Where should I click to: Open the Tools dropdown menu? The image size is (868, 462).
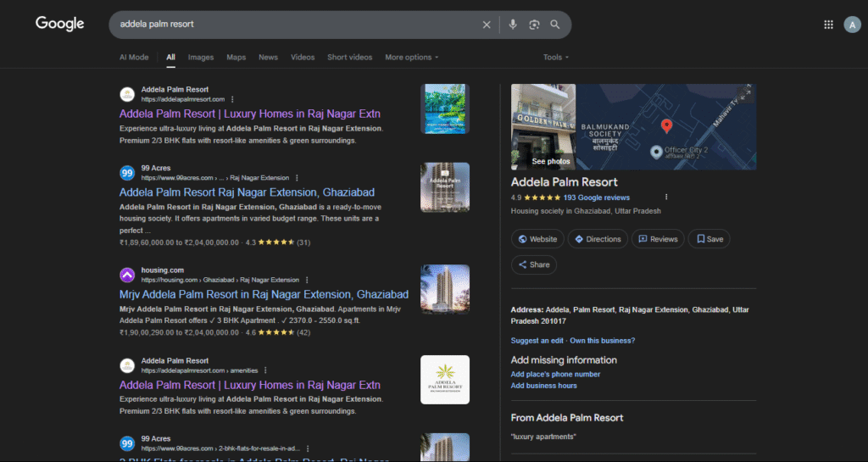[x=556, y=58]
